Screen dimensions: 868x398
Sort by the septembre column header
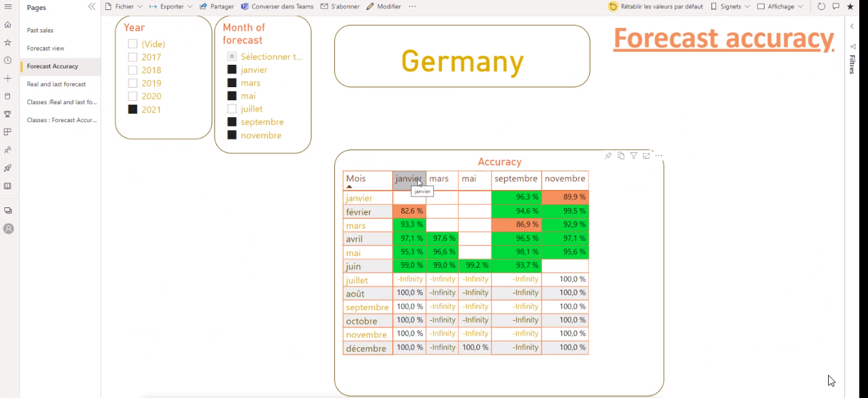tap(516, 179)
